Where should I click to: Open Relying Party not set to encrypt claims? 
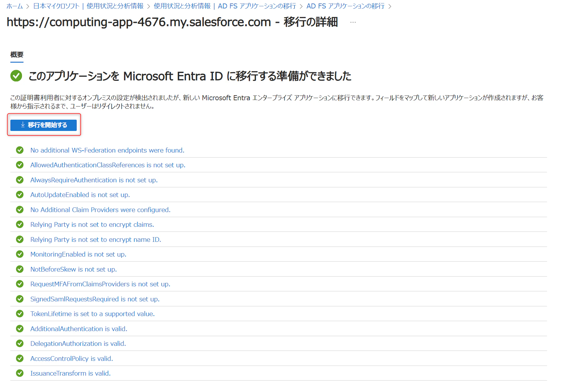click(92, 225)
